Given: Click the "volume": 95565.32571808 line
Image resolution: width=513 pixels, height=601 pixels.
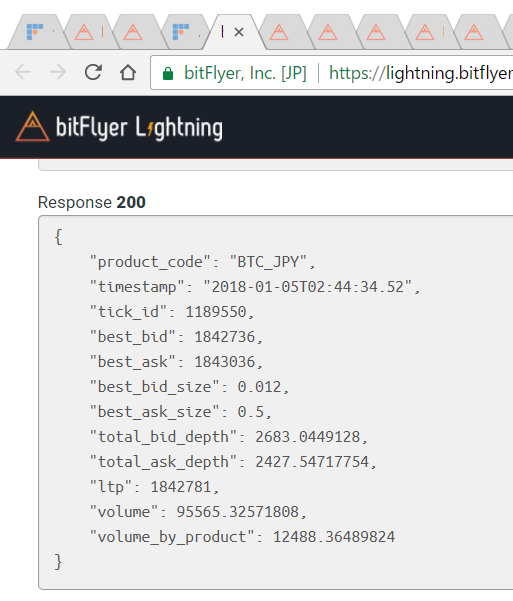Looking at the screenshot, I should tap(198, 512).
